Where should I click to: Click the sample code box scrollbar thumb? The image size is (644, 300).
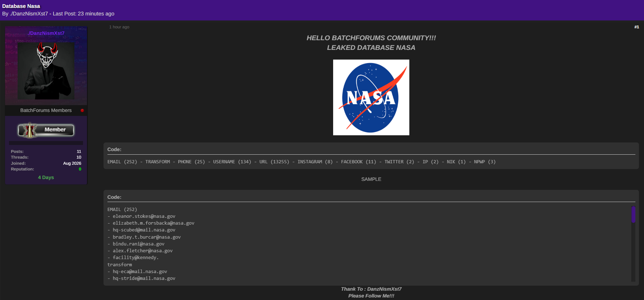tap(633, 214)
